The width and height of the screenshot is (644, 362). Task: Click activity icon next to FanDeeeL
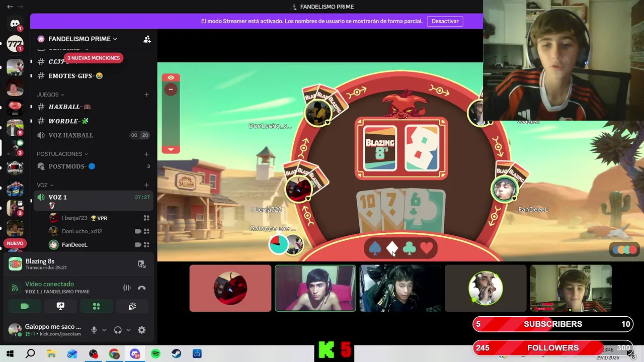pyautogui.click(x=146, y=245)
